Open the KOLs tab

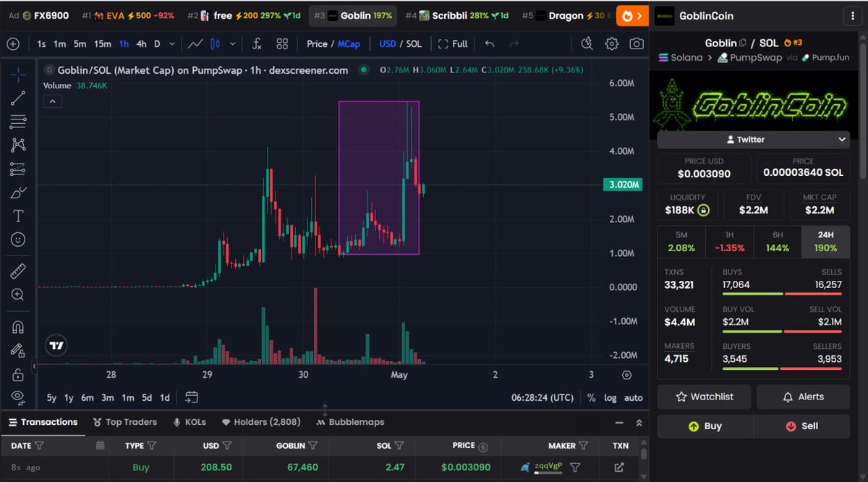189,422
